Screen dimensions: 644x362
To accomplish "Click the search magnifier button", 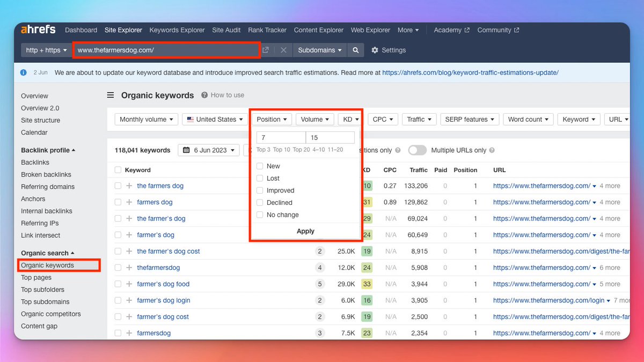I will tap(355, 50).
